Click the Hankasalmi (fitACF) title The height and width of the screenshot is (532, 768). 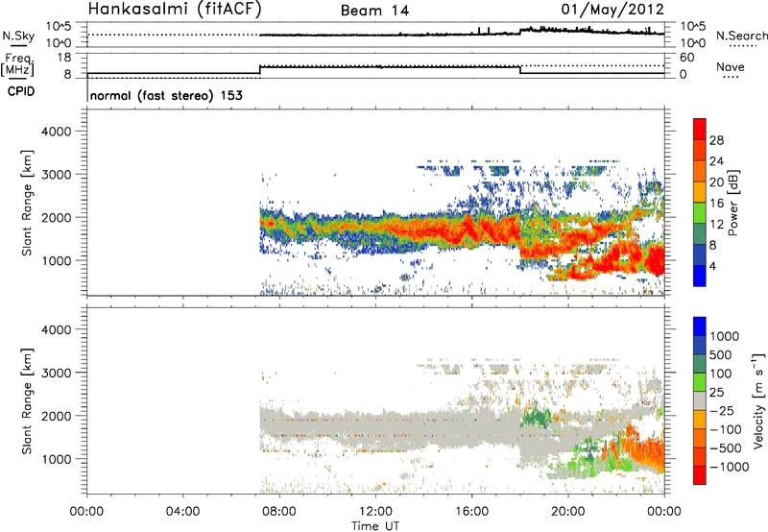point(175,10)
